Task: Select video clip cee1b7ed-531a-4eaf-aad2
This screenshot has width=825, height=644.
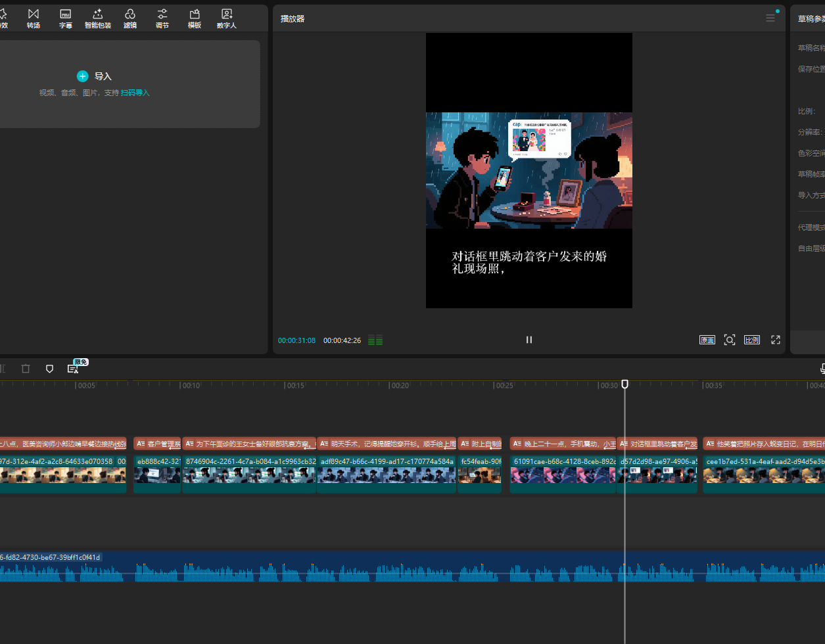Action: coord(764,474)
